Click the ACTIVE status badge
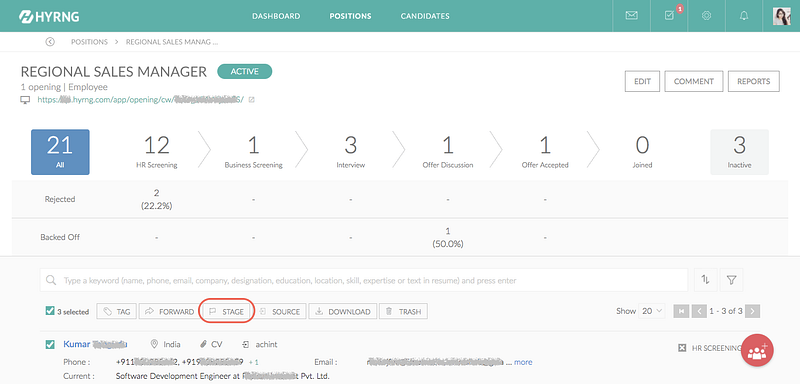Screen dimensions: 800x384 (244, 71)
